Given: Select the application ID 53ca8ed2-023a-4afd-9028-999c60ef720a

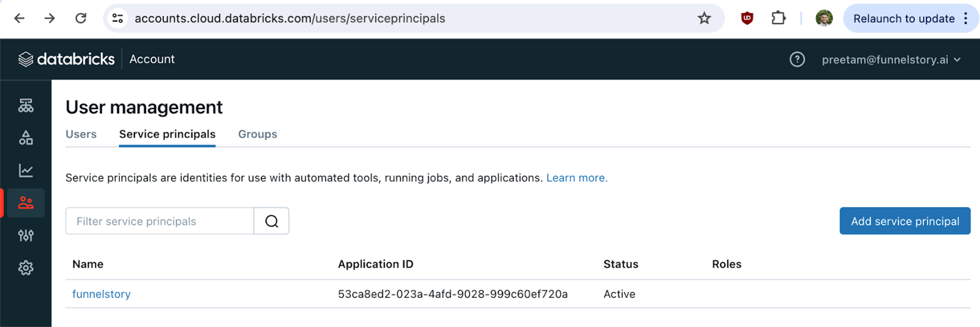Looking at the screenshot, I should click(x=453, y=294).
